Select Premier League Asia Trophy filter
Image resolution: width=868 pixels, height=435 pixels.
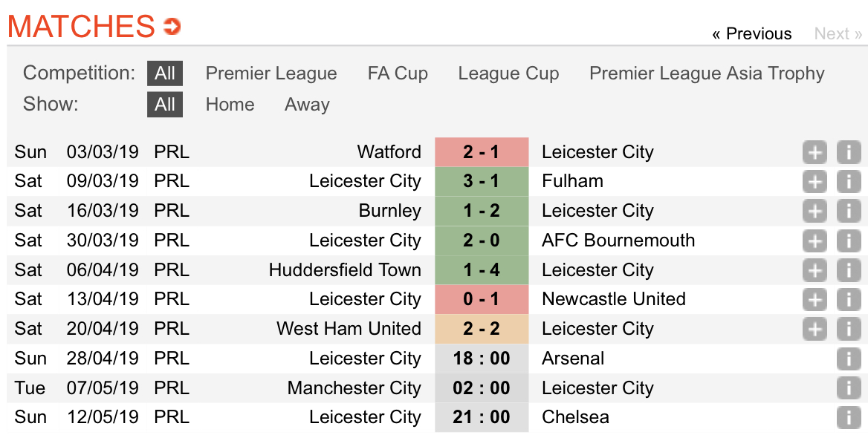(707, 73)
